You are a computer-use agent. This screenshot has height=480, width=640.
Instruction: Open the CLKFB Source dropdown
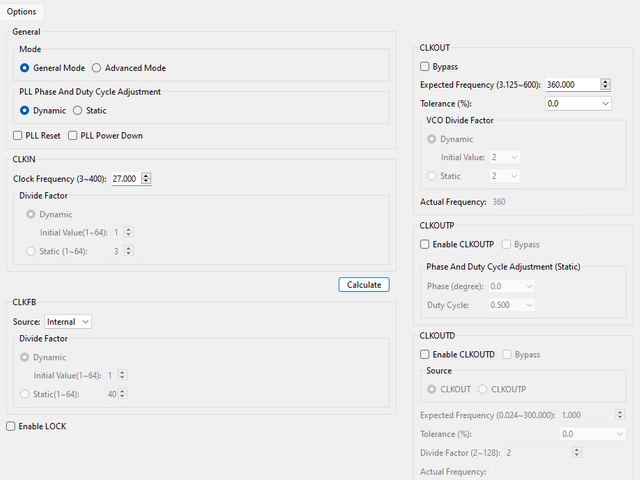pos(68,322)
